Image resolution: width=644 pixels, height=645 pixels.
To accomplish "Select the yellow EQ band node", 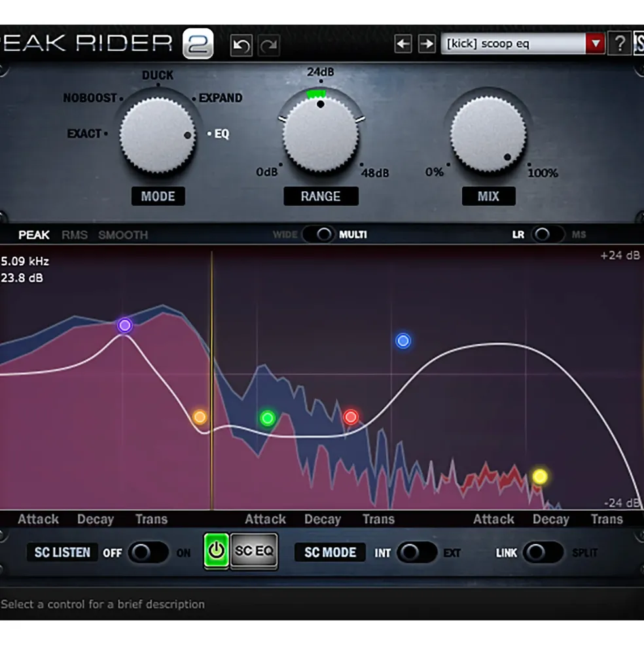I will 540,476.
